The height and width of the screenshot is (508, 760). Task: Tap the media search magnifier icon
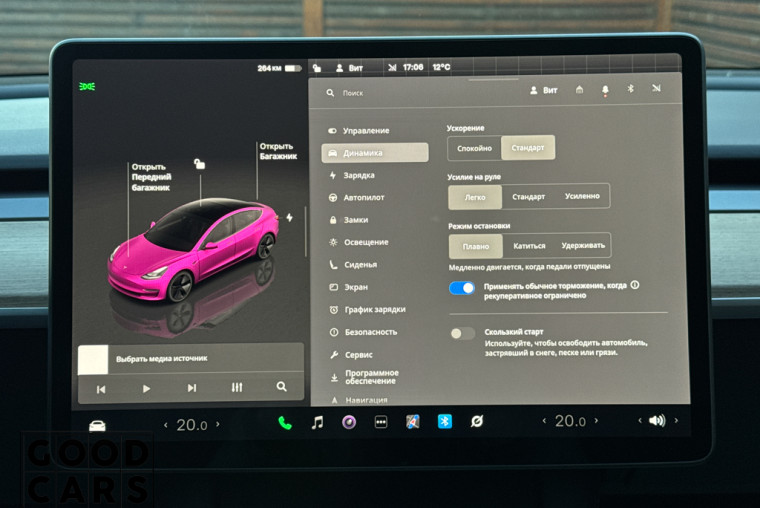[281, 386]
